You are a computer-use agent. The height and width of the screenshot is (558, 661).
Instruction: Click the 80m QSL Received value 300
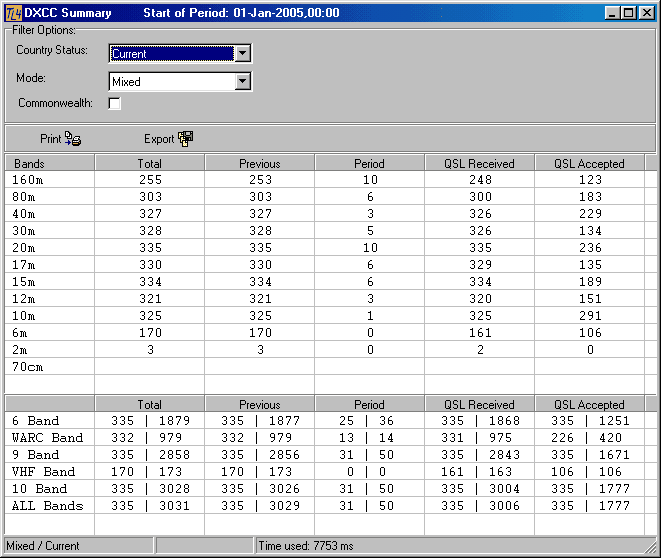tap(481, 197)
